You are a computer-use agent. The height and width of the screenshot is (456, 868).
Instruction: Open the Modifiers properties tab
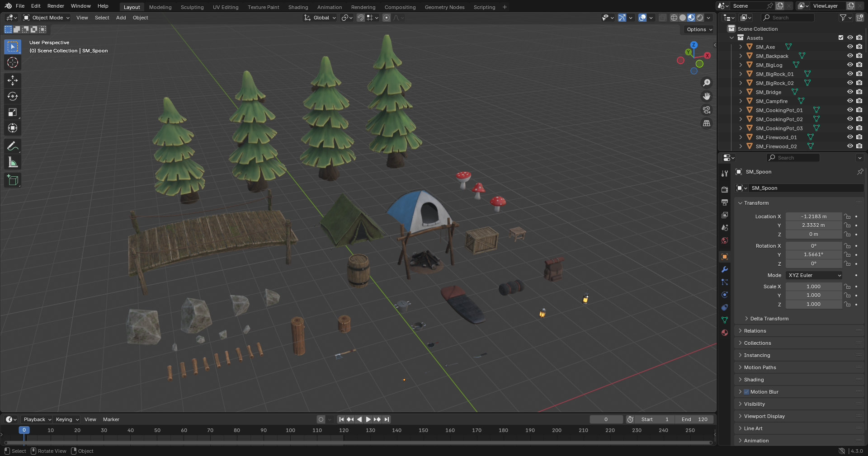(x=725, y=269)
